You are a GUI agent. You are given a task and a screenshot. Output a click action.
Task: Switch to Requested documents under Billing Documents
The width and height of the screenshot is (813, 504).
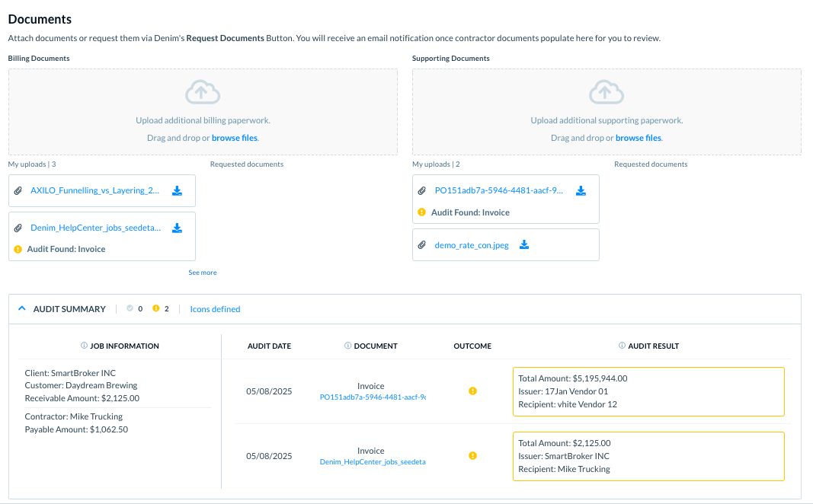247,164
